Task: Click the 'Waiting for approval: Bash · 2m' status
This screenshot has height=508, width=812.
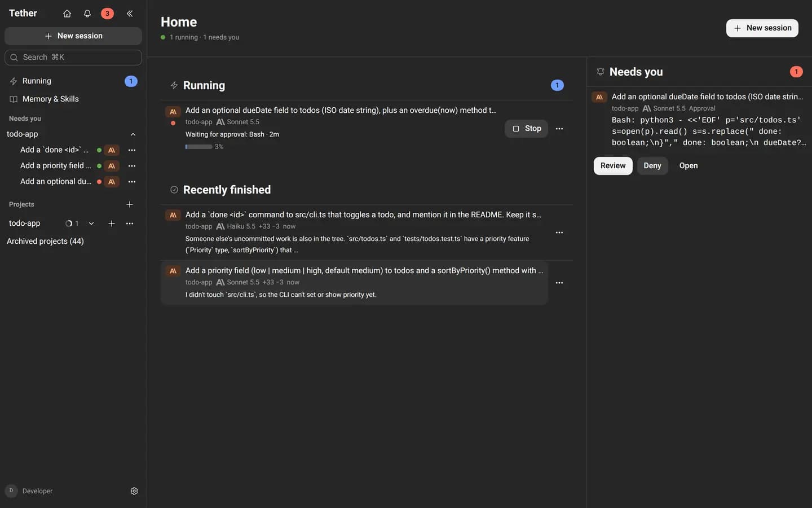Action: (232, 134)
